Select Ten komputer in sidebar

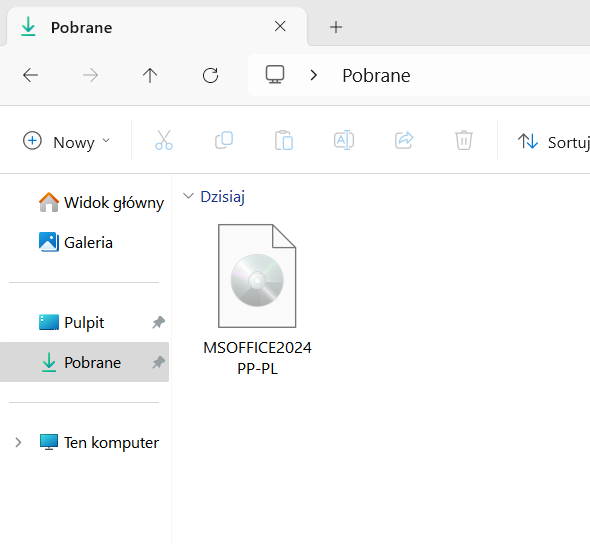99,442
